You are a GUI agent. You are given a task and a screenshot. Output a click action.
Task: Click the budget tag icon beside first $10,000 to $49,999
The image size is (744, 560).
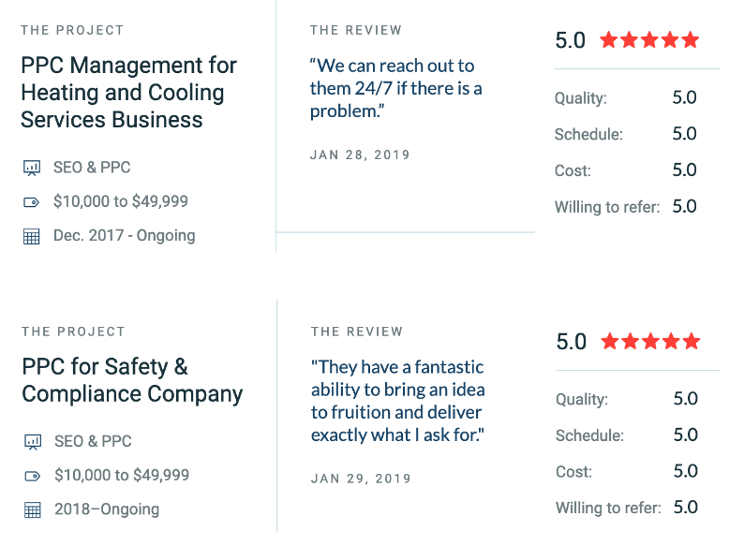pyautogui.click(x=32, y=202)
